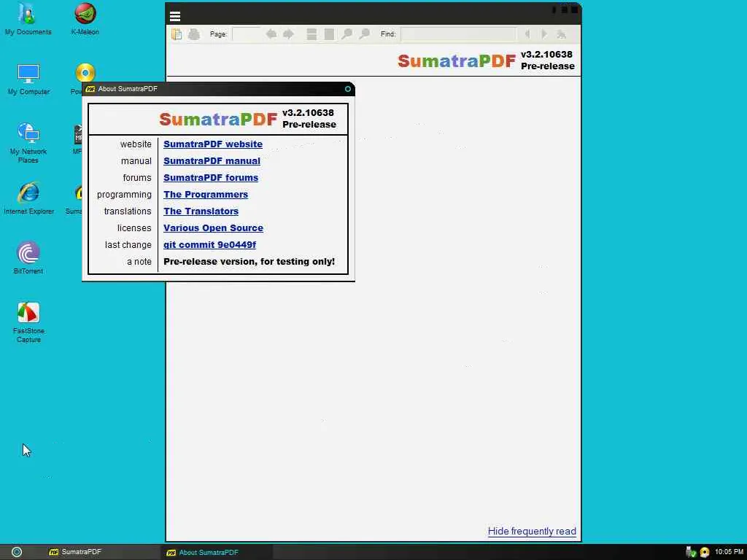Select the yellow disc desktop shortcut icon
The image size is (747, 560).
(x=85, y=73)
